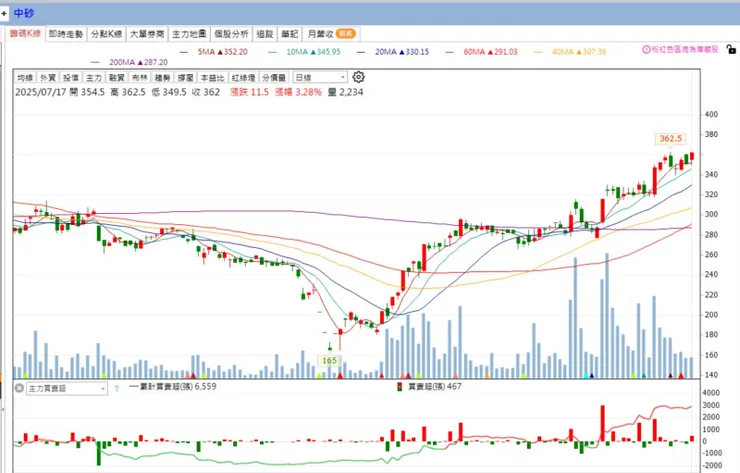
Task: Click the 362.5 high price label
Action: pyautogui.click(x=671, y=138)
